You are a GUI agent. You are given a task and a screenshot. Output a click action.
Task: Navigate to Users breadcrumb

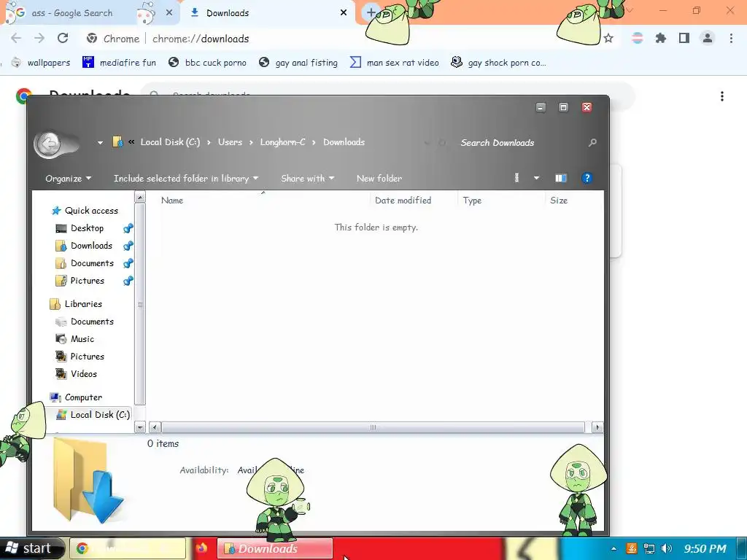tap(230, 142)
